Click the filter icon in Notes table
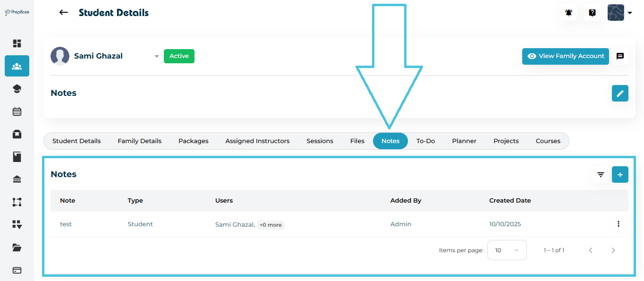The width and height of the screenshot is (644, 281). point(601,175)
